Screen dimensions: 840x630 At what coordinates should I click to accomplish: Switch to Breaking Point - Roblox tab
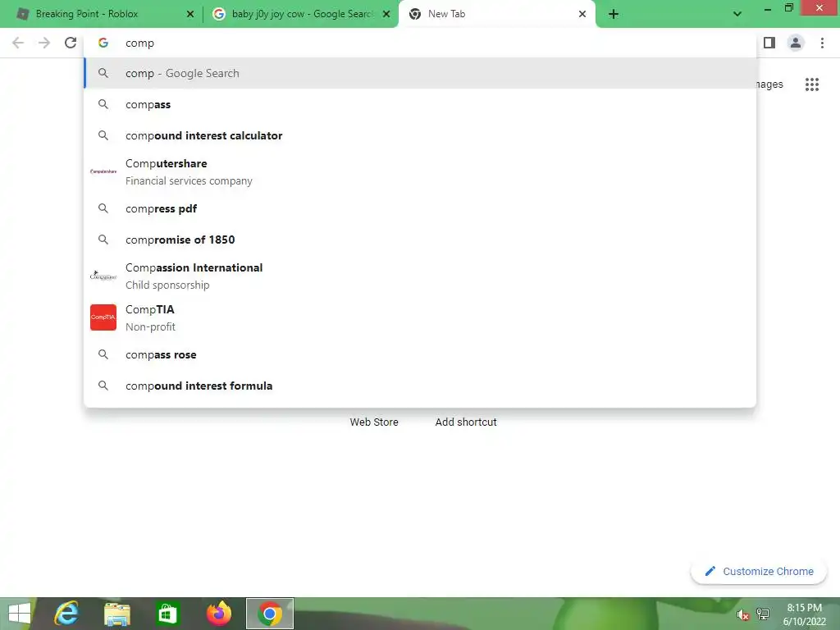coord(102,14)
